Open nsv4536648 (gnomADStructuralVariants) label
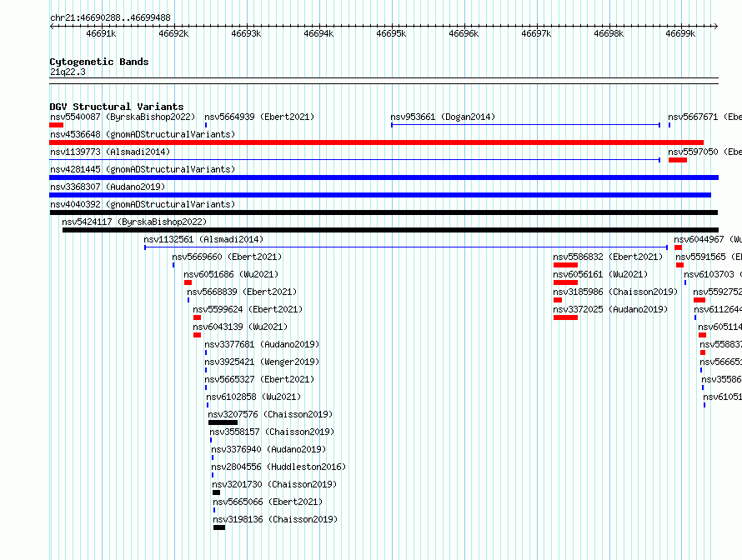Image resolution: width=742 pixels, height=560 pixels. pos(143,134)
